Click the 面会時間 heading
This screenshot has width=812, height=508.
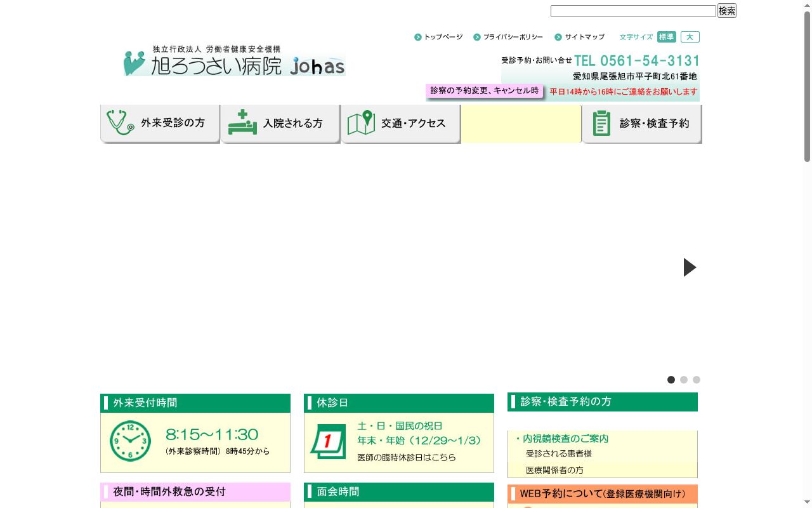[399, 492]
